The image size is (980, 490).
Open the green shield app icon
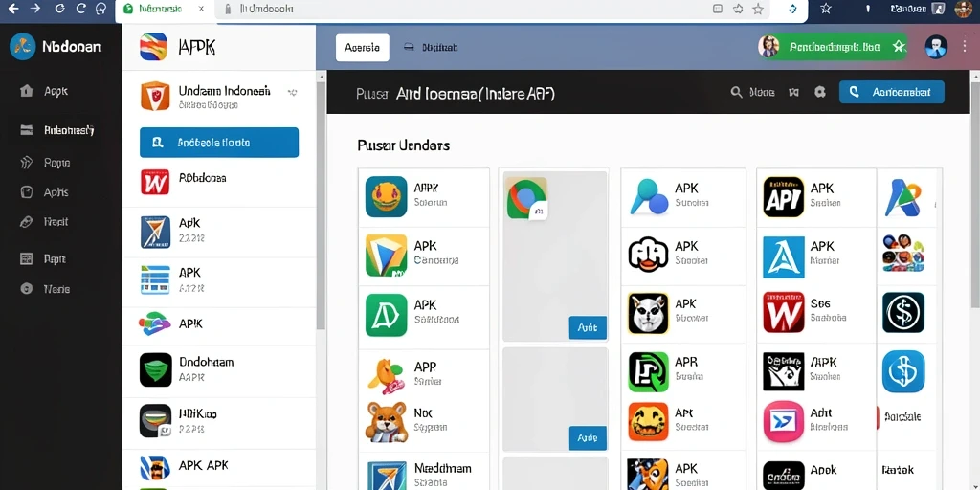pyautogui.click(x=155, y=369)
